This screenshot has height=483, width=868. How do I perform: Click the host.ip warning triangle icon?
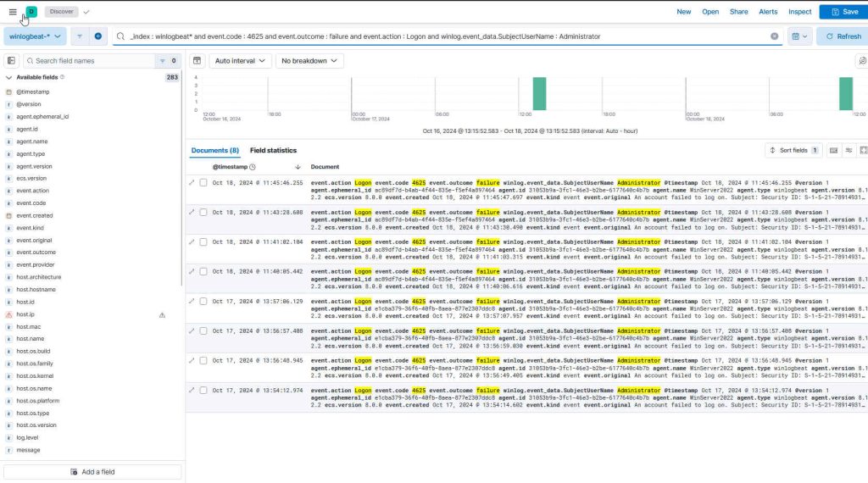pyautogui.click(x=162, y=315)
